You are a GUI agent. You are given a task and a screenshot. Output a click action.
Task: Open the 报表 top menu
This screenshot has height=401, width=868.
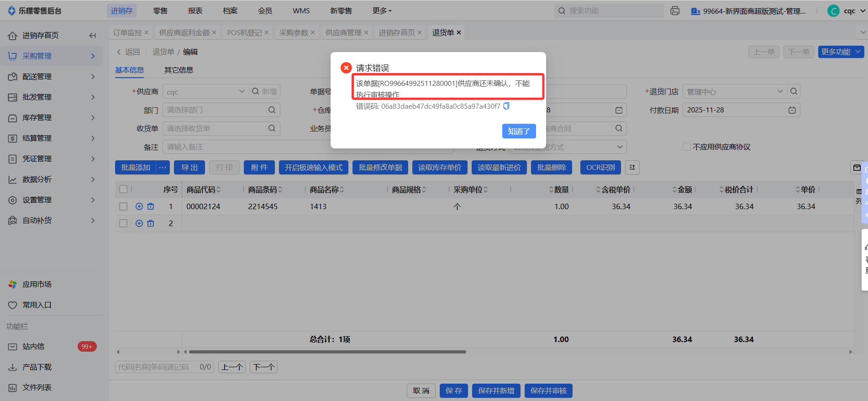click(195, 11)
